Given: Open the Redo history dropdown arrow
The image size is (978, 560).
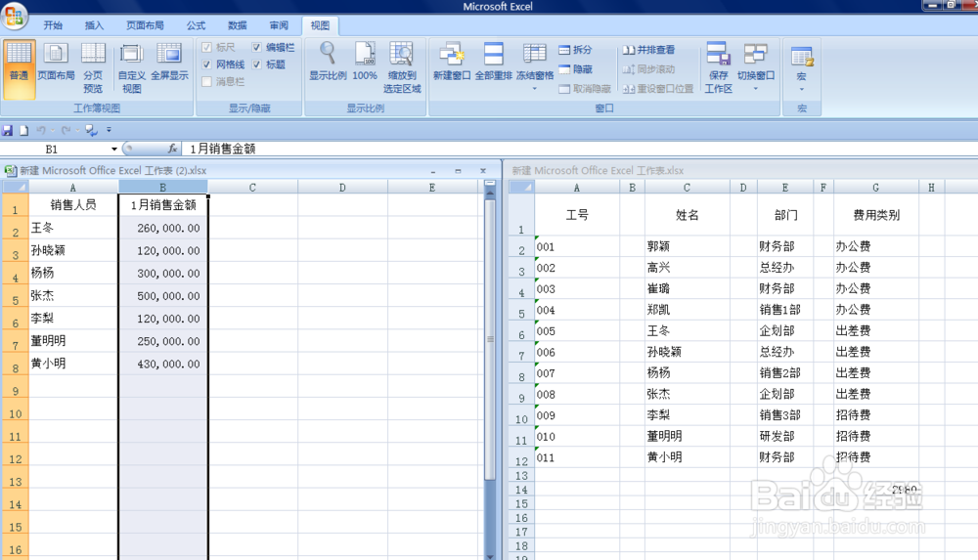Looking at the screenshot, I should pyautogui.click(x=77, y=130).
